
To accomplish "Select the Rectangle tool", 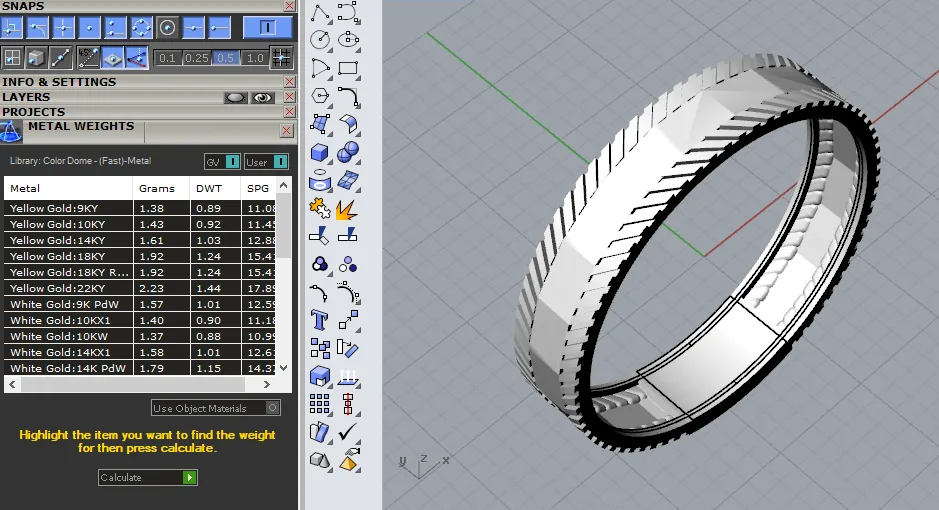I will [x=349, y=68].
